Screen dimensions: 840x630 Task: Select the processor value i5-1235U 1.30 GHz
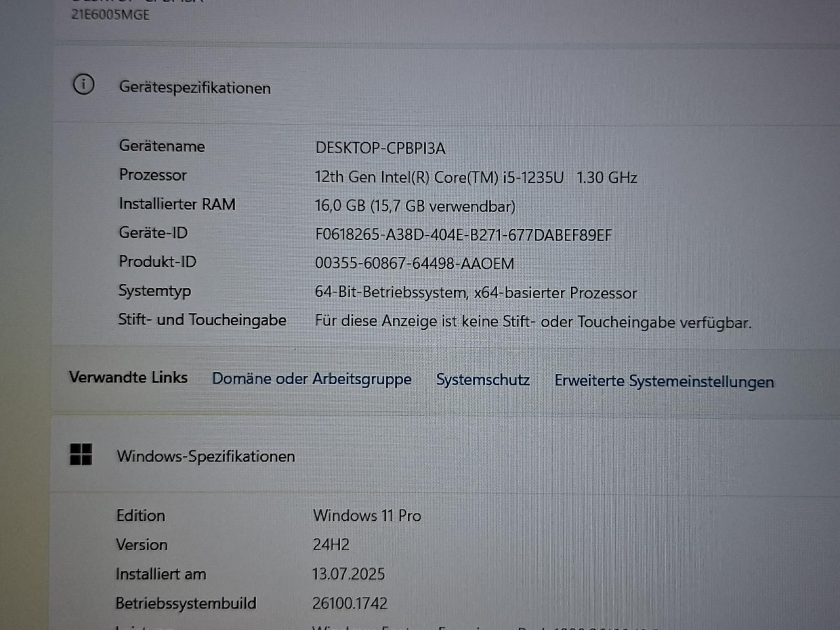click(476, 177)
